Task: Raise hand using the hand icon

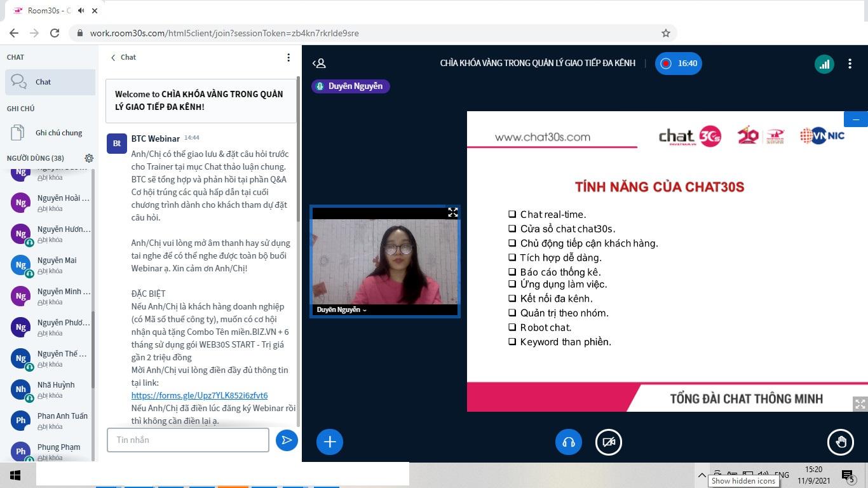Action: pyautogui.click(x=841, y=442)
